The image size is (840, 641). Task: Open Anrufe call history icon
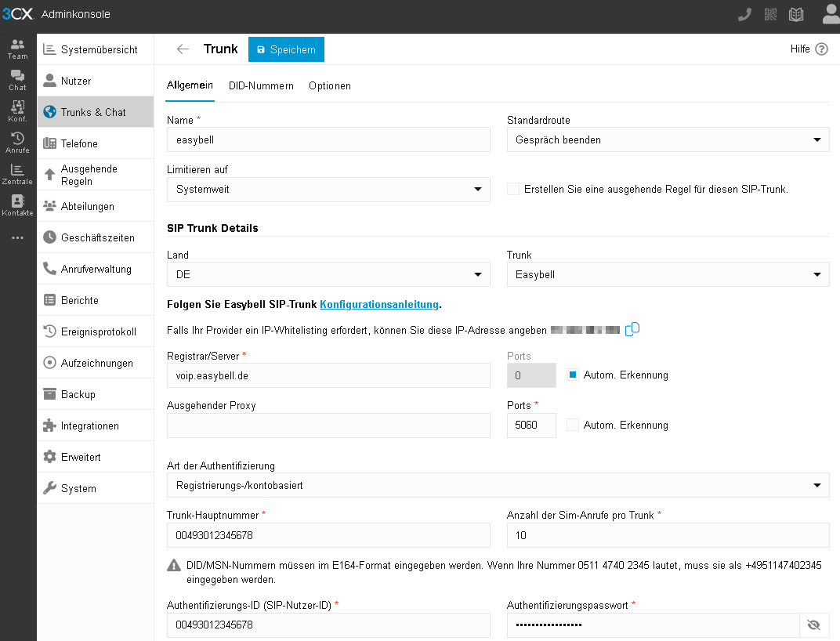17,143
